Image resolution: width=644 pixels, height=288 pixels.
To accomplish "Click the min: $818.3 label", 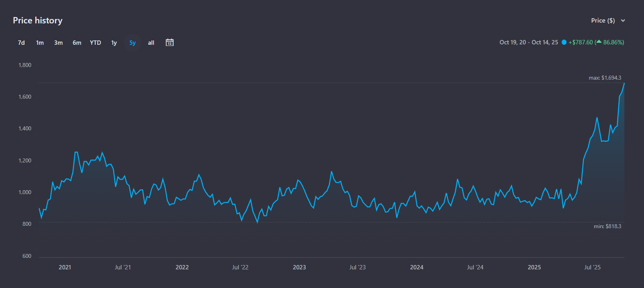I will [607, 227].
